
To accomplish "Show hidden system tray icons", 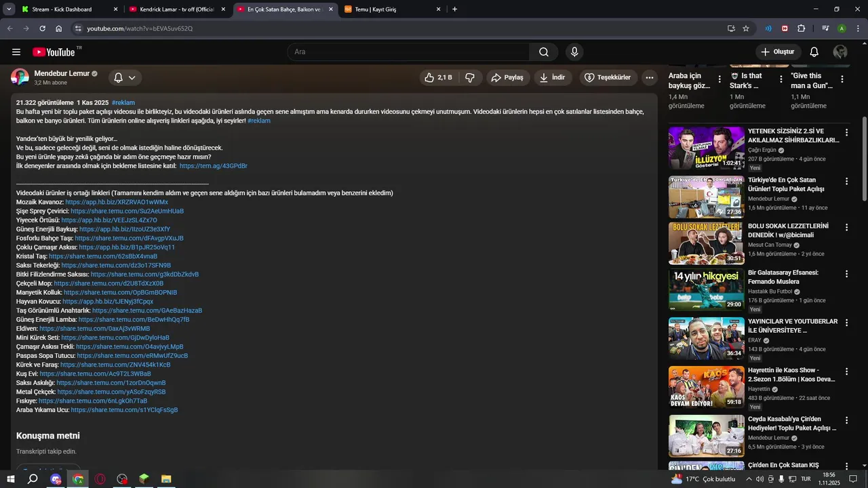I will [x=749, y=479].
